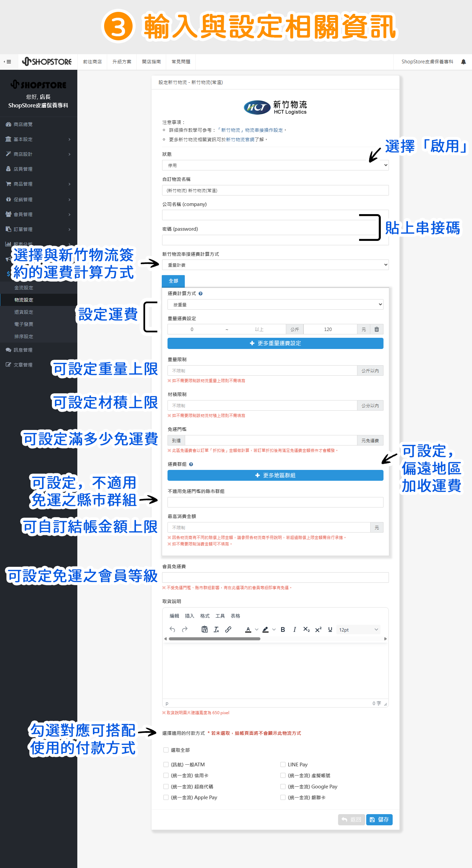Image resolution: width=472 pixels, height=868 pixels.
Task: Open the 表格 menu in the editor
Action: [235, 616]
